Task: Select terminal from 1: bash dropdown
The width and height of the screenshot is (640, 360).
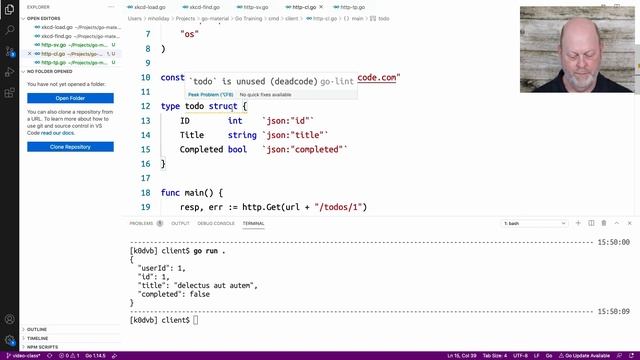Action: point(534,223)
